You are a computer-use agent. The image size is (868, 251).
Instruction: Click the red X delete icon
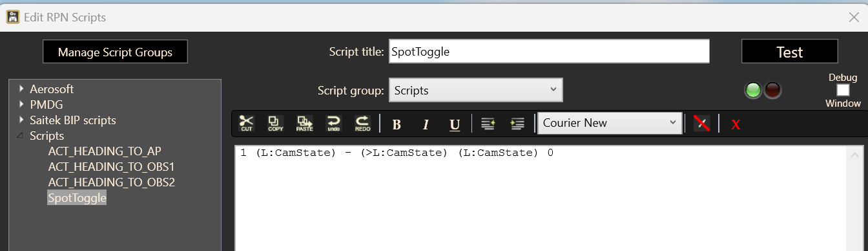coord(736,124)
